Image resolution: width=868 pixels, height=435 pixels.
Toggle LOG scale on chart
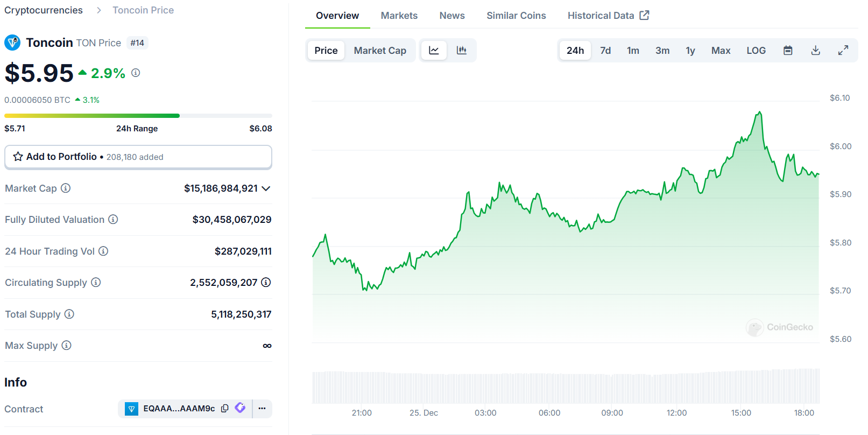click(756, 50)
